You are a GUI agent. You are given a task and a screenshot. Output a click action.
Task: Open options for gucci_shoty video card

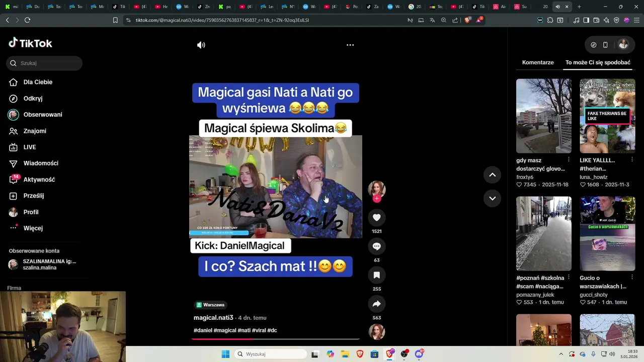(x=632, y=277)
